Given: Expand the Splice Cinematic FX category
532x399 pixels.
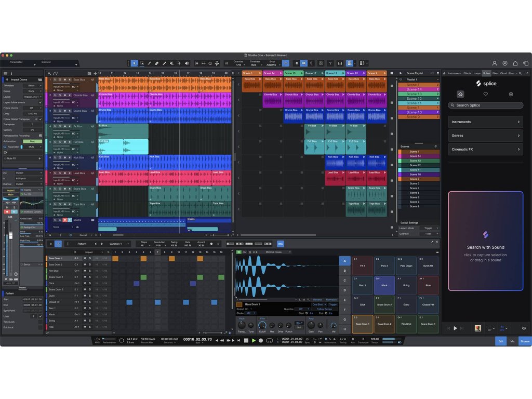Looking at the screenshot, I should pyautogui.click(x=486, y=149).
